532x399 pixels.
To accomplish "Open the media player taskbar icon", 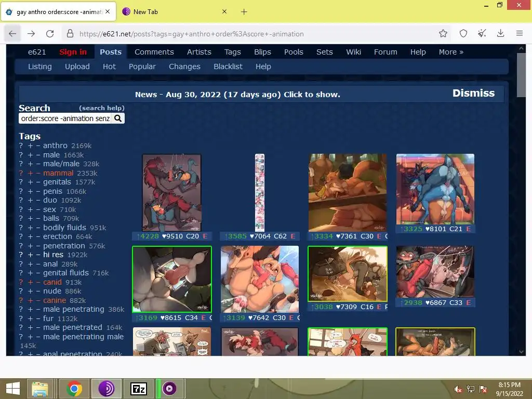I will 169,389.
